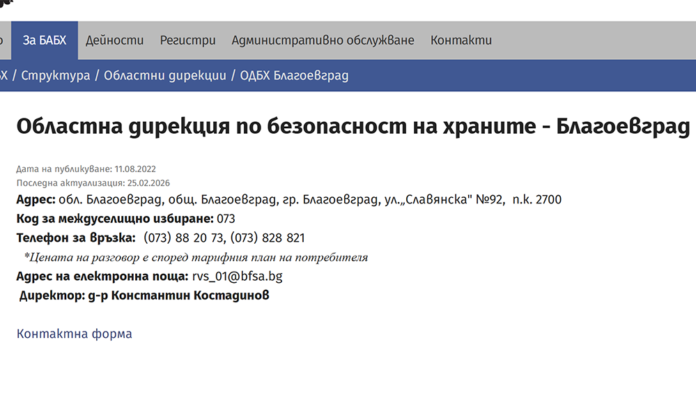Click the street address ул. Славянска №92
This screenshot has width=696, height=418.
tap(444, 200)
